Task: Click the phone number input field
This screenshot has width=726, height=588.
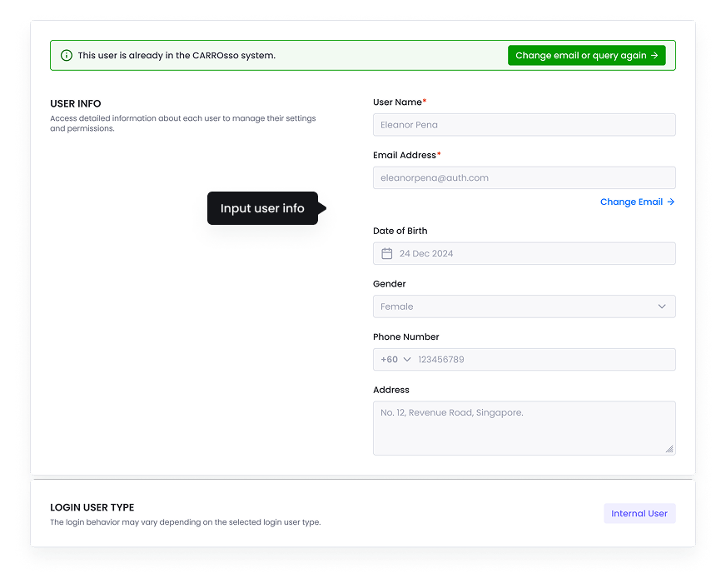Action: tap(541, 359)
